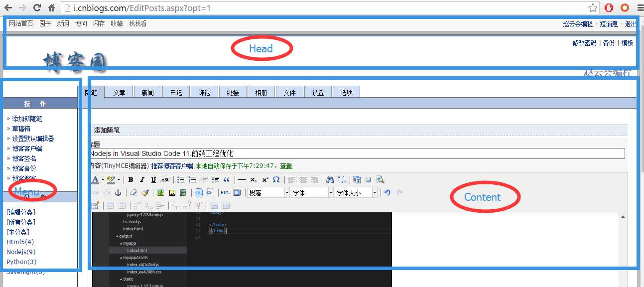Edit the HTML source

[x=225, y=193]
